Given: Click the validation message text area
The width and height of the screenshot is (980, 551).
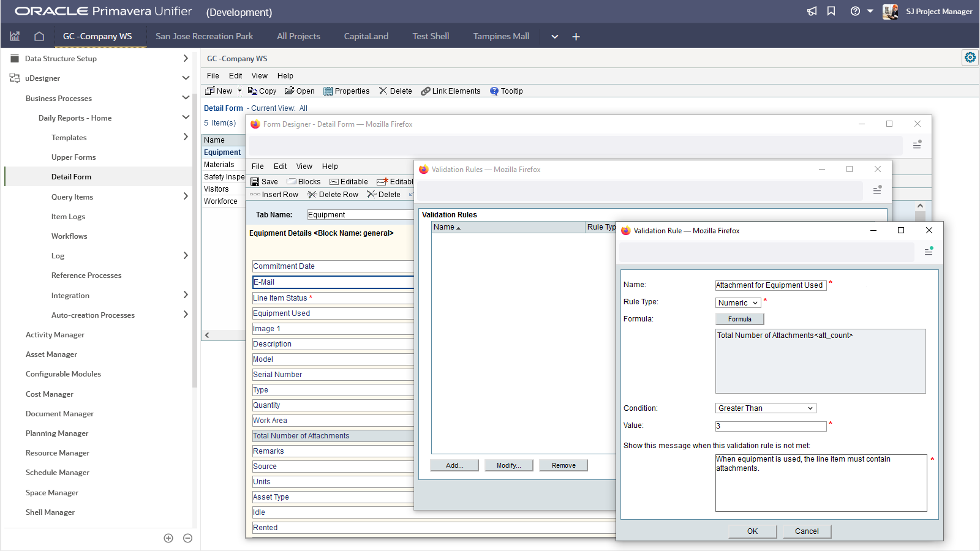Looking at the screenshot, I should pos(821,482).
